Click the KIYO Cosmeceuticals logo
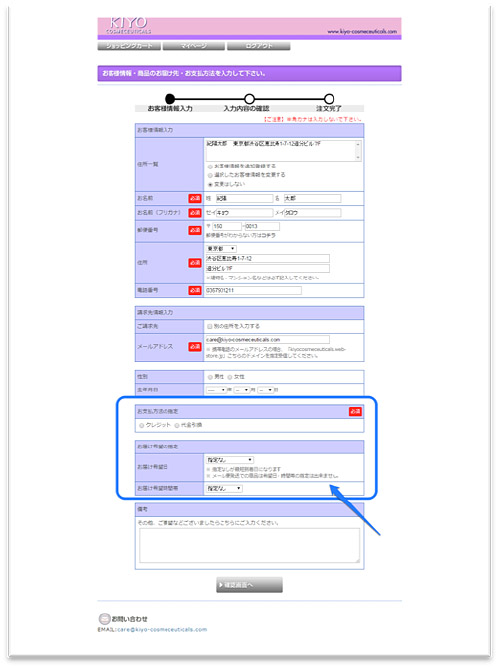The height and width of the screenshot is (669, 500). pyautogui.click(x=128, y=25)
